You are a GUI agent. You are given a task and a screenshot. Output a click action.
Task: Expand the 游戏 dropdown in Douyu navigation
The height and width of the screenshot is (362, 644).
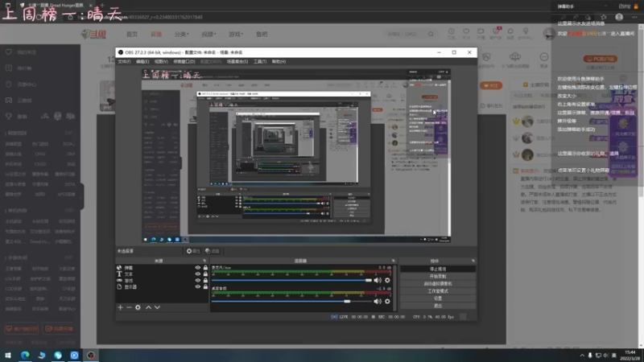[x=236, y=34]
